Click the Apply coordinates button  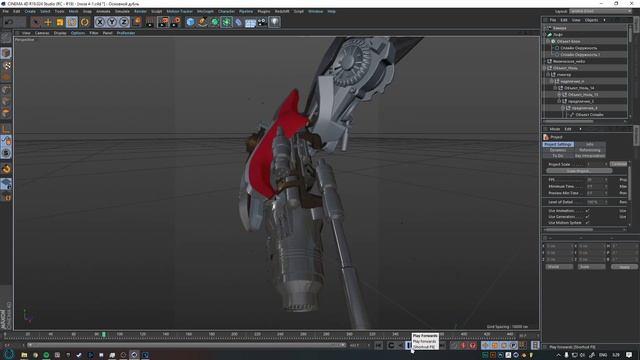coord(624,267)
